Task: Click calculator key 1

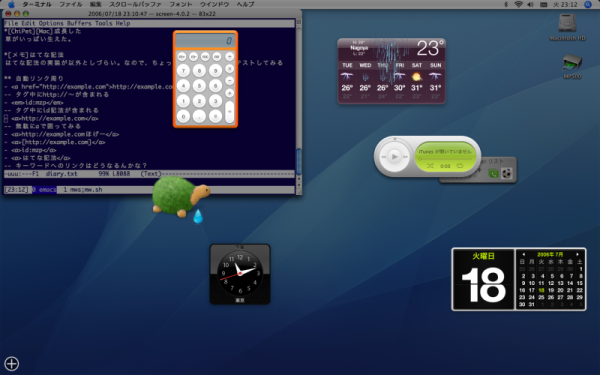Action: (x=183, y=101)
